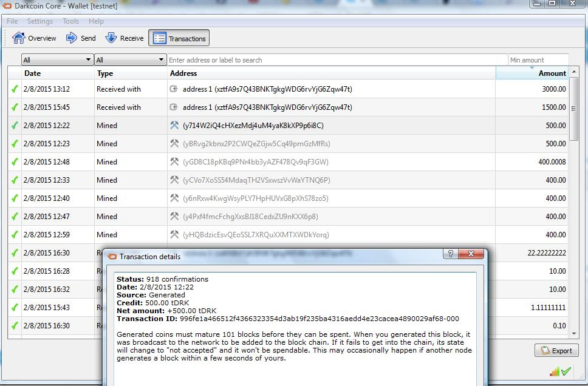Click the transaction list scrollbar thumb
The height and width of the screenshot is (386, 588).
pyautogui.click(x=574, y=108)
